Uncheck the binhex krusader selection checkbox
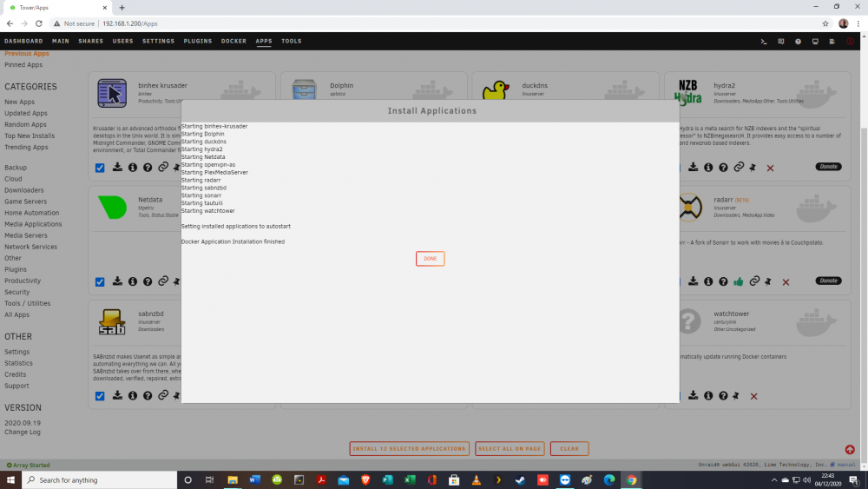 pyautogui.click(x=100, y=168)
